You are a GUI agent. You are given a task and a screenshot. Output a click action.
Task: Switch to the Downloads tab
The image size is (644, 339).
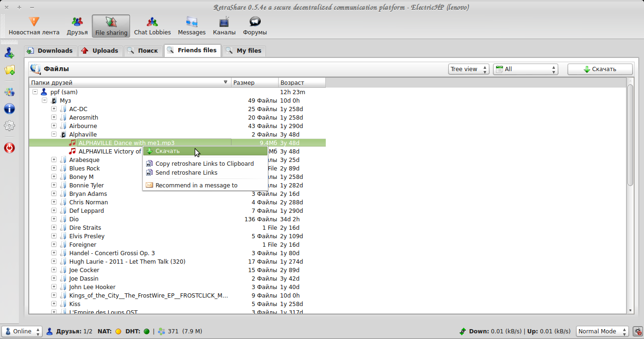pyautogui.click(x=50, y=51)
